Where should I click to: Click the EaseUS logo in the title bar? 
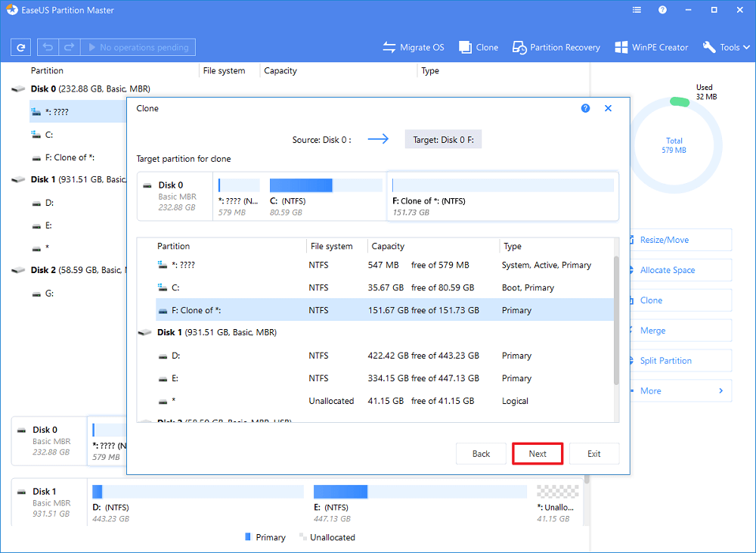[12, 10]
